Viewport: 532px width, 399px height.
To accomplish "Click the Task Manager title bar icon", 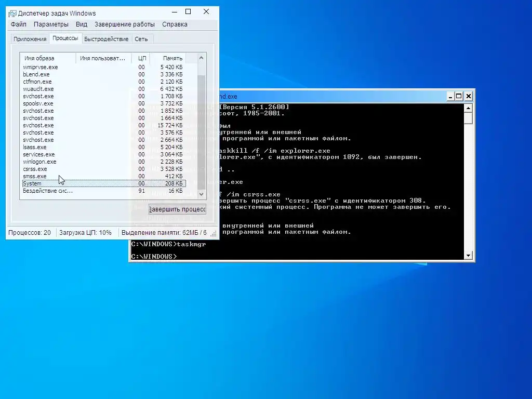I will coord(12,13).
